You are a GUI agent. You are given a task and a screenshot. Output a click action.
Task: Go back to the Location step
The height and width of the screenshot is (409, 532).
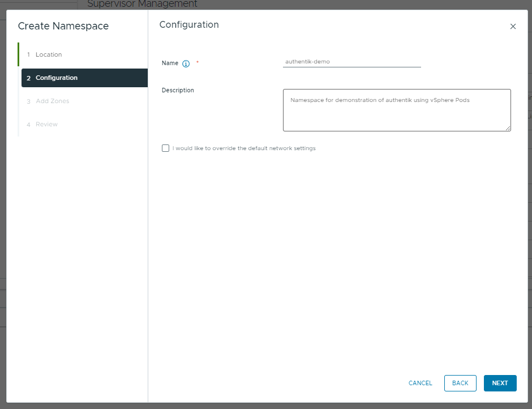[46, 54]
